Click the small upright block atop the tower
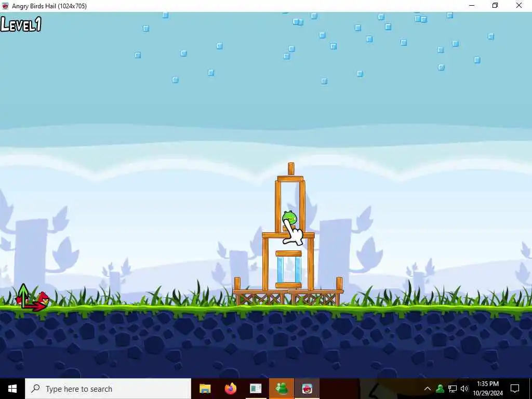 (291, 169)
